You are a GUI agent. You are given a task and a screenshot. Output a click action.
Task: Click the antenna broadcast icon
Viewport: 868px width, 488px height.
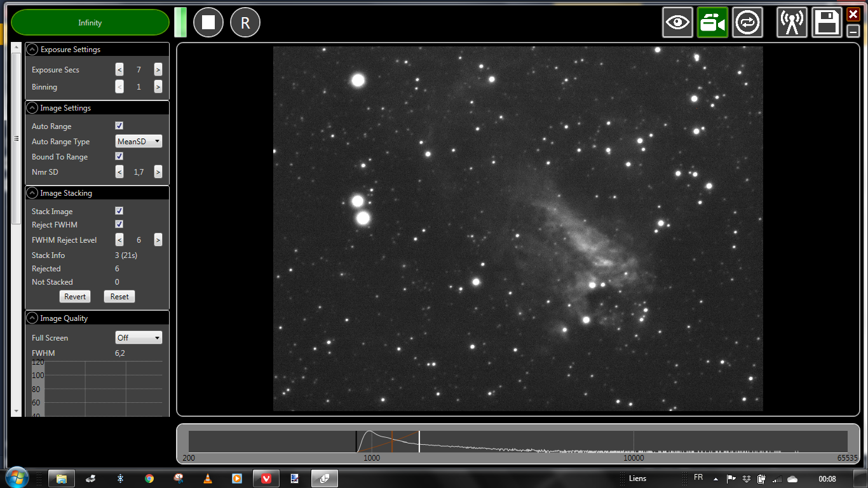point(792,22)
